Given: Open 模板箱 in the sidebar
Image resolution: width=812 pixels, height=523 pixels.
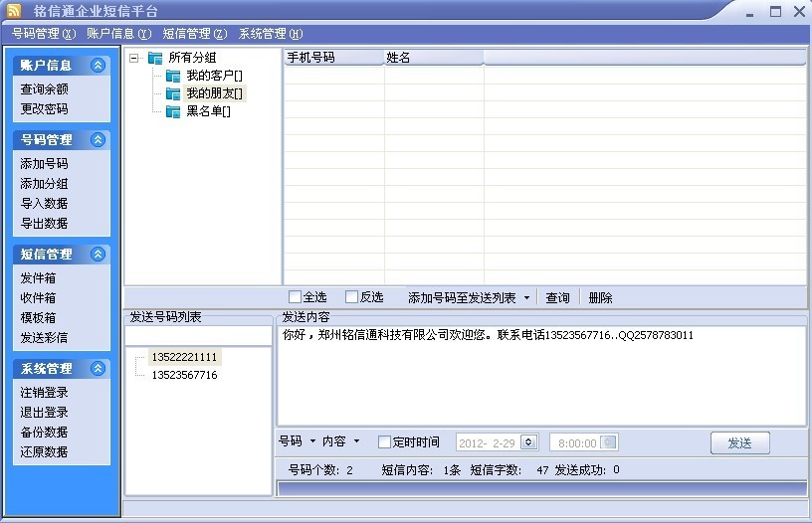Looking at the screenshot, I should click(38, 317).
